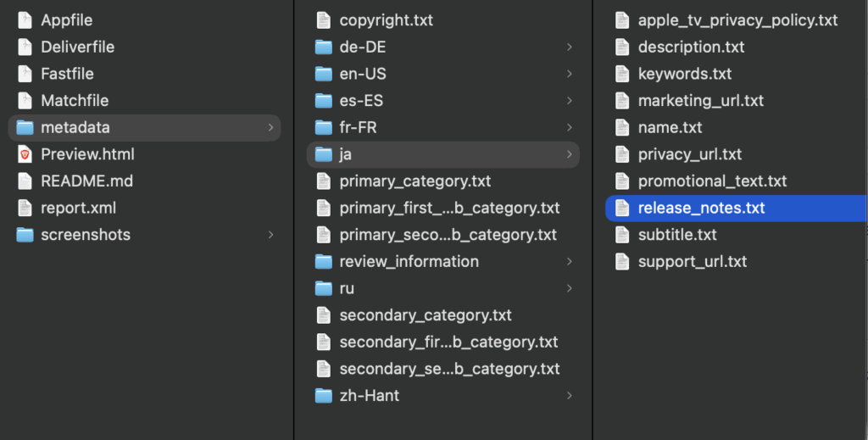The image size is (868, 440).
Task: Select the README.md file
Action: coord(86,181)
